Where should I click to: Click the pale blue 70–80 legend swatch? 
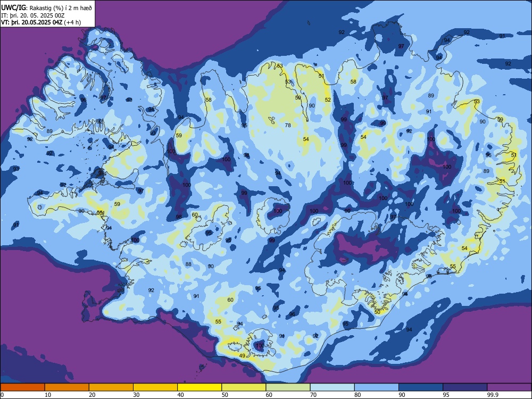coord(332,387)
